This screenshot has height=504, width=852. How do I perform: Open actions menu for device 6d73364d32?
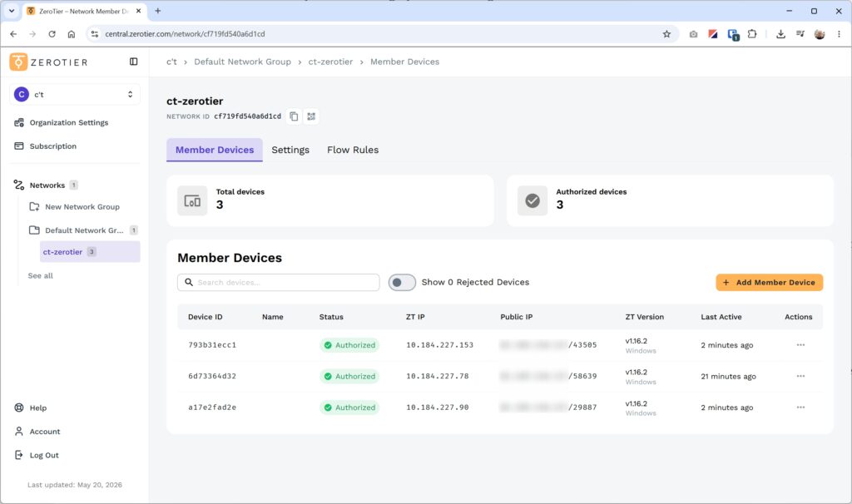(x=800, y=376)
